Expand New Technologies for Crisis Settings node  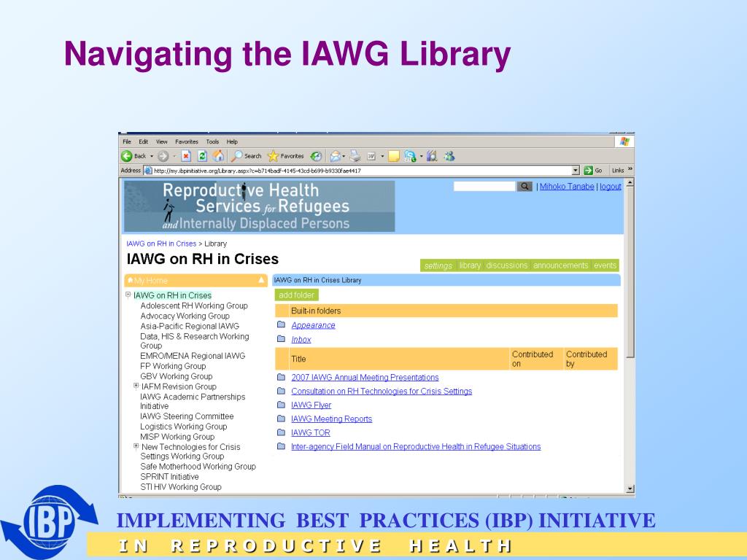(x=136, y=446)
